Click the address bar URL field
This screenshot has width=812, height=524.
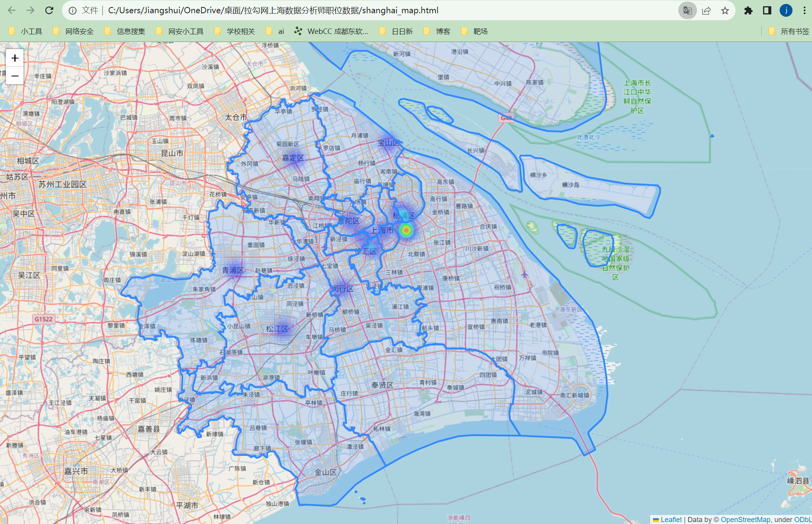click(x=273, y=11)
